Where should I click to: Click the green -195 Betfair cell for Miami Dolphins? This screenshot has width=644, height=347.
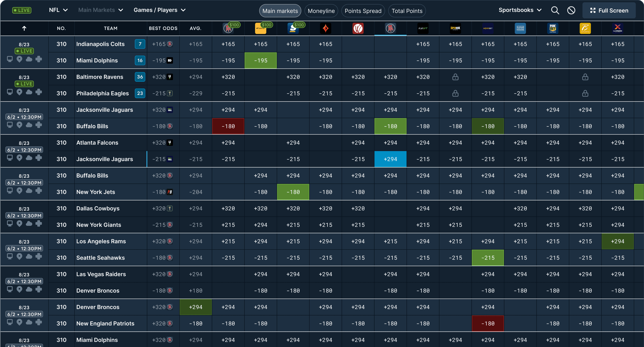260,60
